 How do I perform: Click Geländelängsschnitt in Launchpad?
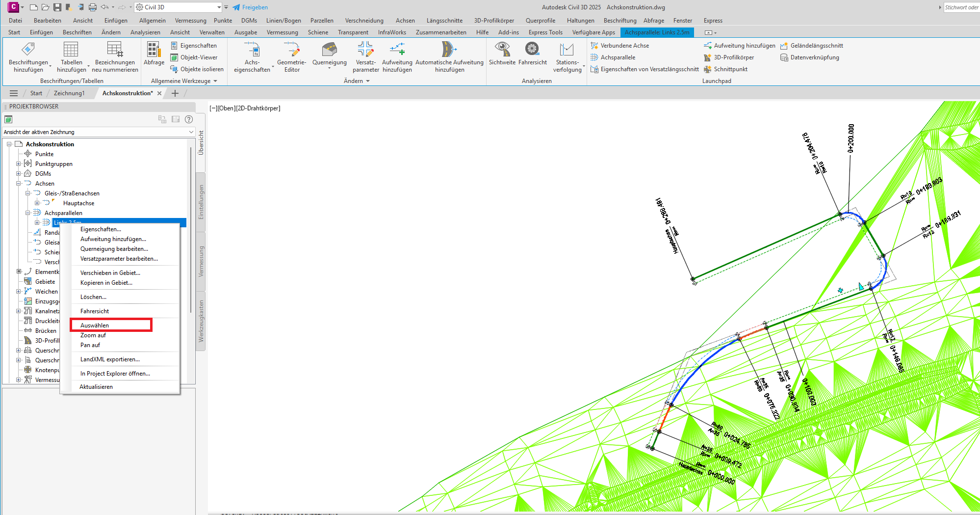(812, 46)
